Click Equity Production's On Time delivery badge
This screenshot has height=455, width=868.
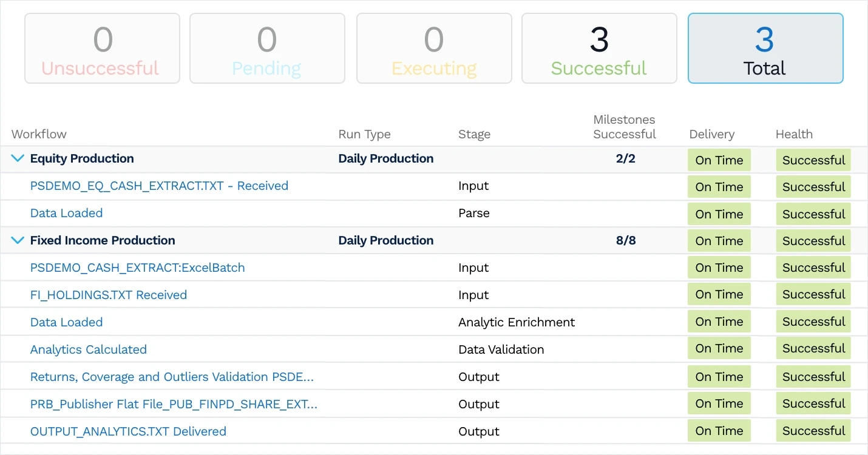pyautogui.click(x=719, y=160)
